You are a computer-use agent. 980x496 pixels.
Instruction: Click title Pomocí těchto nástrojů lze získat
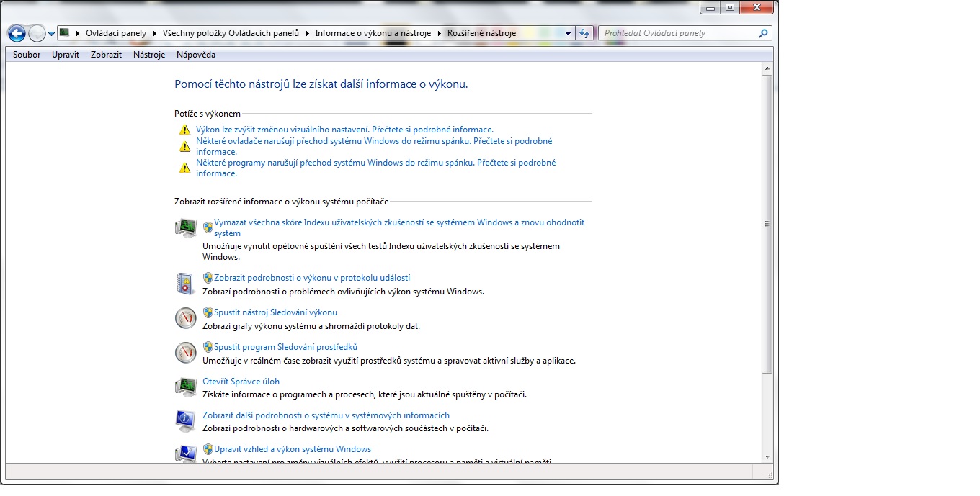pos(321,84)
